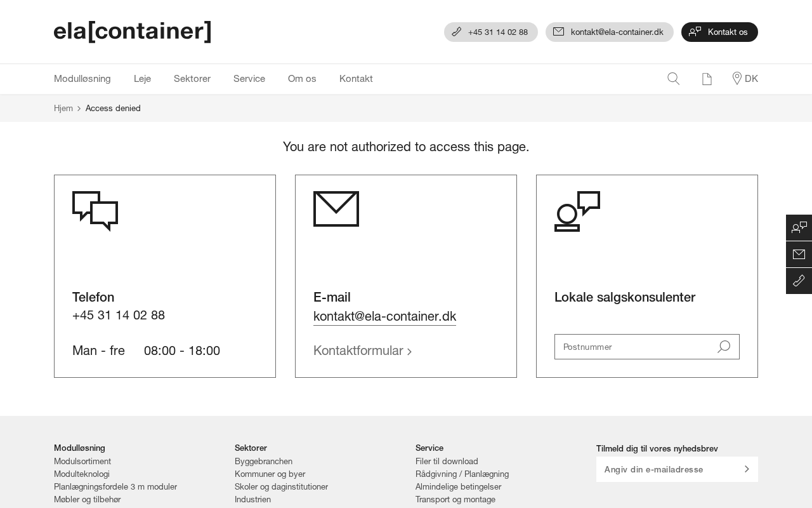This screenshot has height=508, width=812.
Task: Open the Service menu
Action: point(249,79)
